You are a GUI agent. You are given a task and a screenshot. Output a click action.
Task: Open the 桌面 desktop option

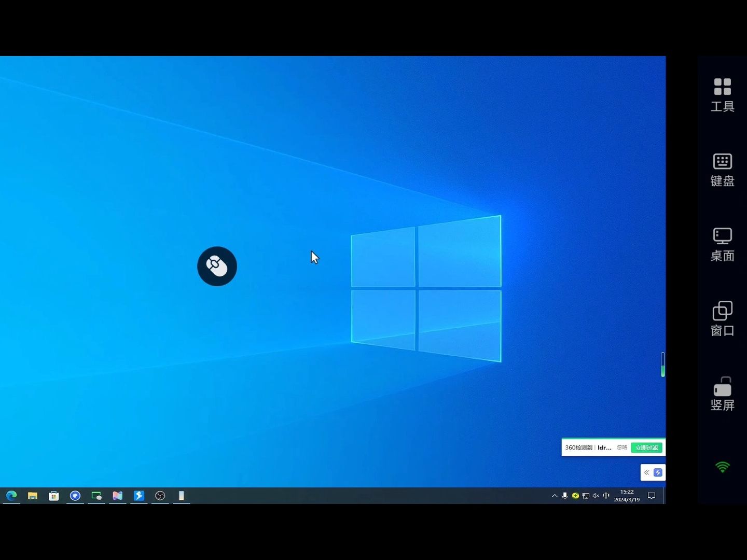click(x=722, y=244)
